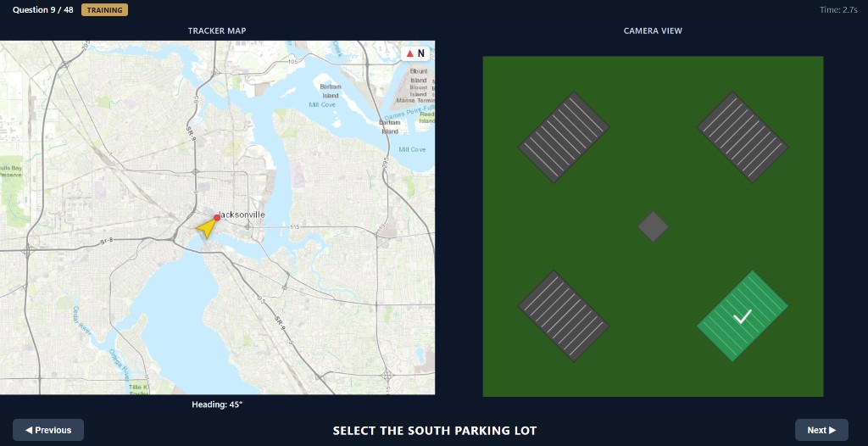The height and width of the screenshot is (446, 868).
Task: Click the white checkmark on the green lot
Action: (743, 316)
